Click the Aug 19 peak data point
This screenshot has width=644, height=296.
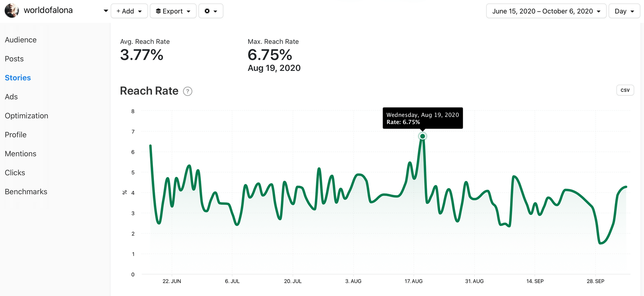tap(422, 136)
